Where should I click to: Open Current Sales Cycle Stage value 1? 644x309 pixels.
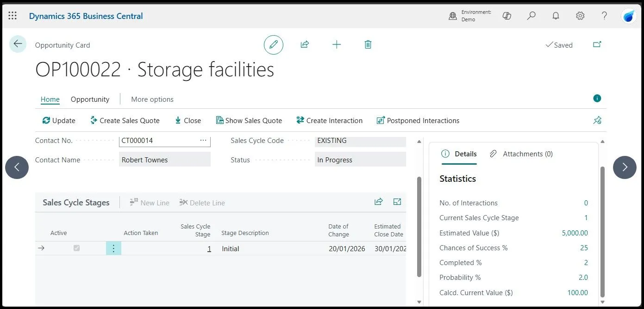[586, 217]
